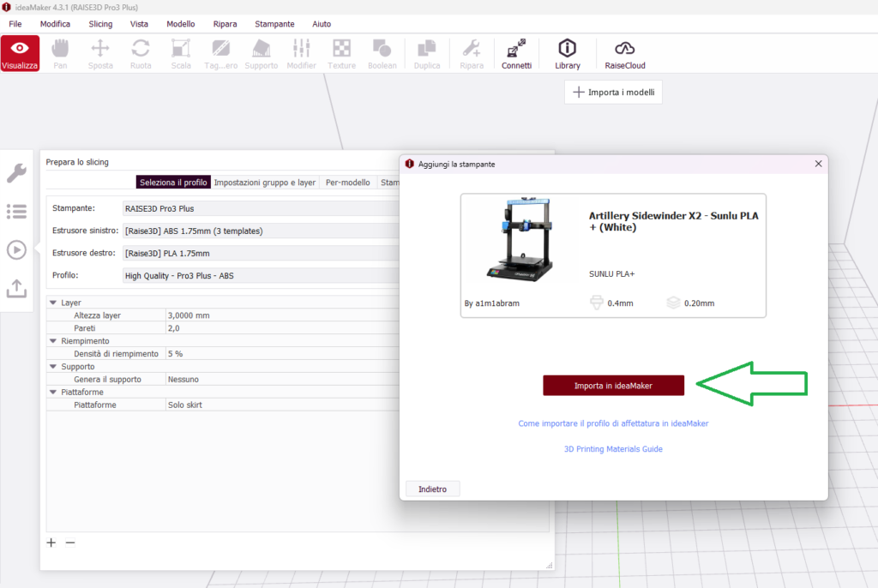878x588 pixels.
Task: Add a setting with the plus icon
Action: click(51, 543)
